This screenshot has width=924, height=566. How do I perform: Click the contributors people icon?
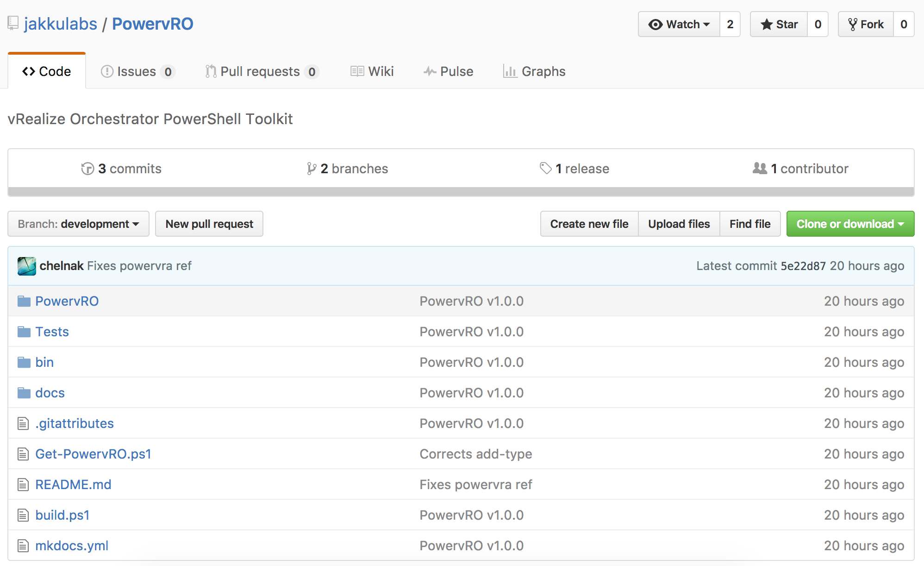760,169
